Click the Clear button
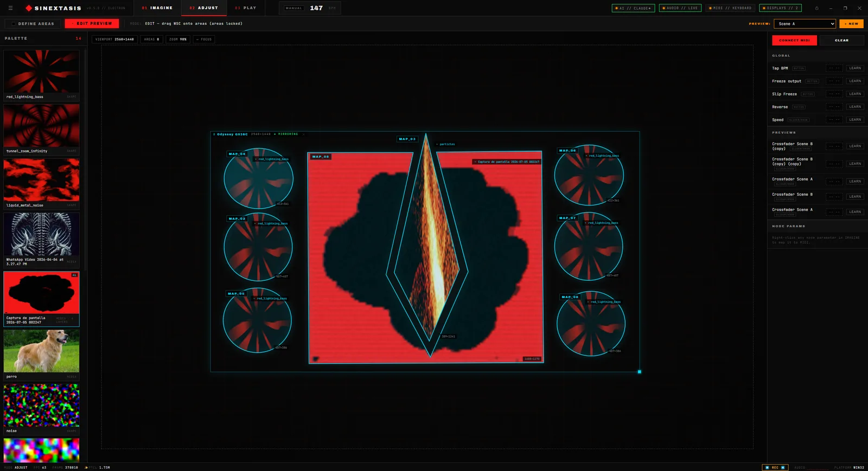The image size is (868, 471). coord(841,40)
